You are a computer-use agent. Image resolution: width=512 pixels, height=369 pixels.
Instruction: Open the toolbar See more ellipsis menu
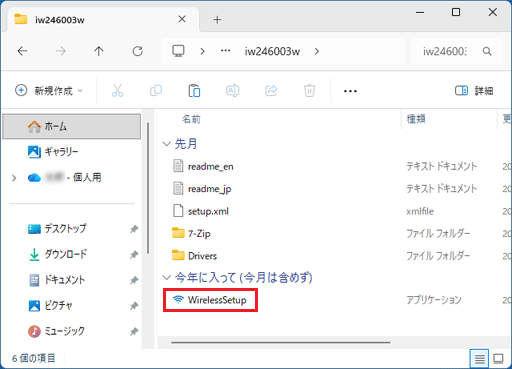point(350,91)
